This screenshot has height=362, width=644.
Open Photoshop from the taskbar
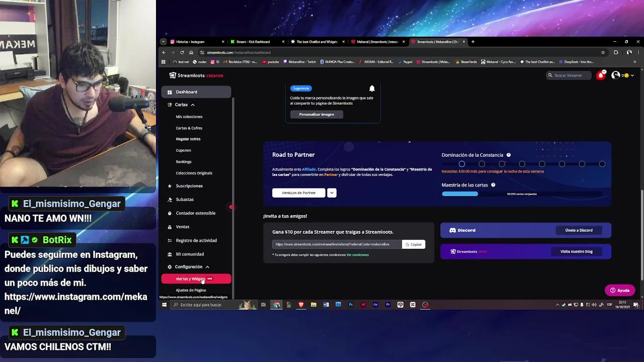(351, 305)
